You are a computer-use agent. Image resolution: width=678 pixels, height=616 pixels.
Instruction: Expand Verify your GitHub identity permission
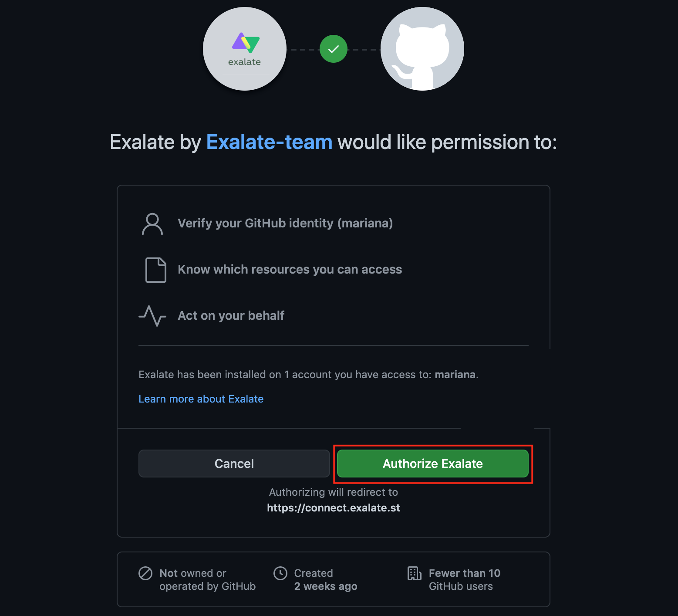(285, 223)
